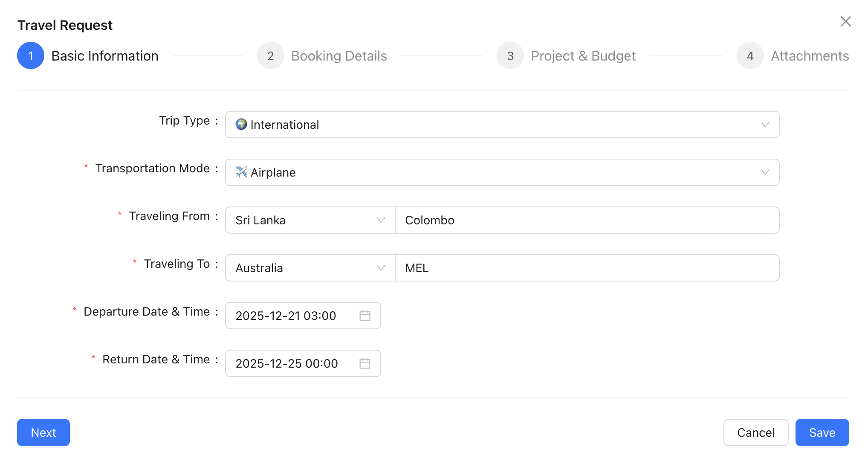Click the step 2 circle icon

(270, 56)
